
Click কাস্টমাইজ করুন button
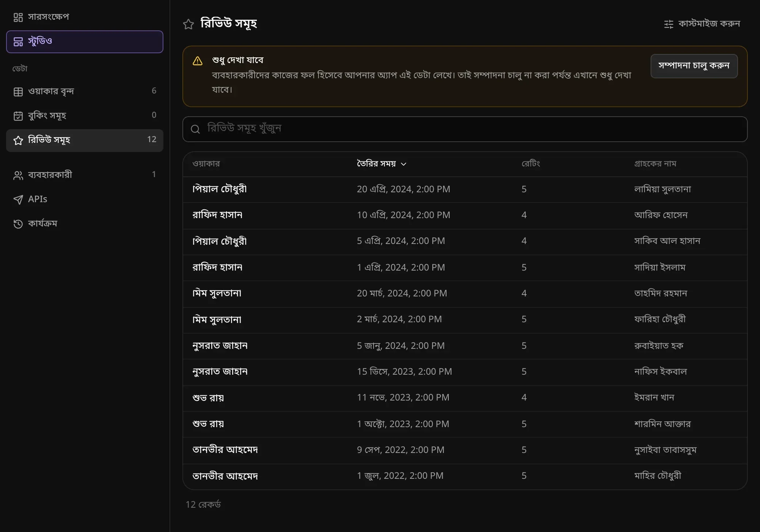pos(702,24)
